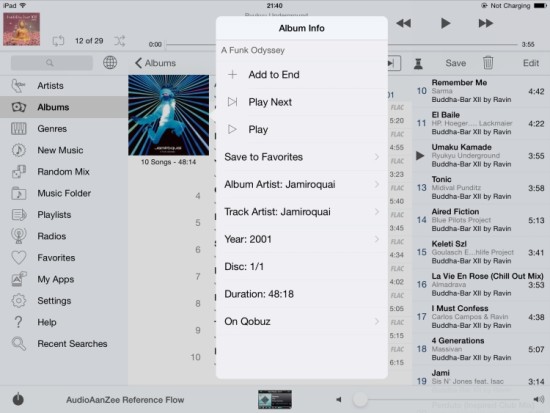This screenshot has height=413, width=550.
Task: Click the globe icon near search
Action: pyautogui.click(x=110, y=63)
